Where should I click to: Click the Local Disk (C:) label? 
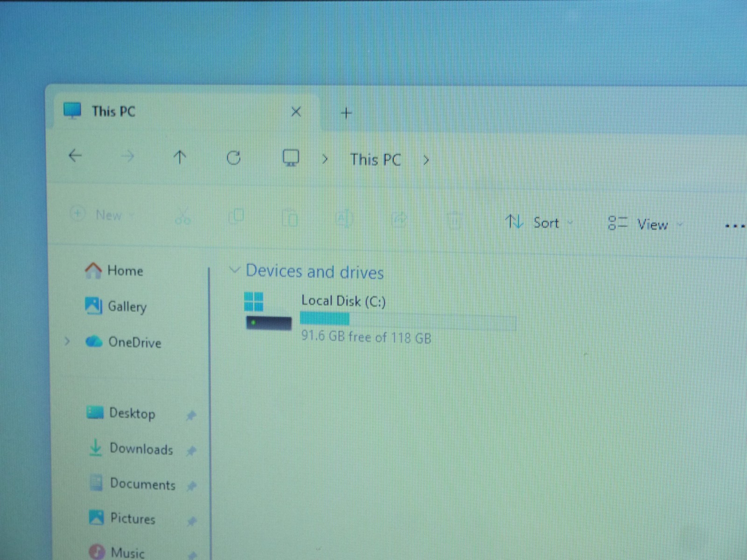(x=344, y=301)
